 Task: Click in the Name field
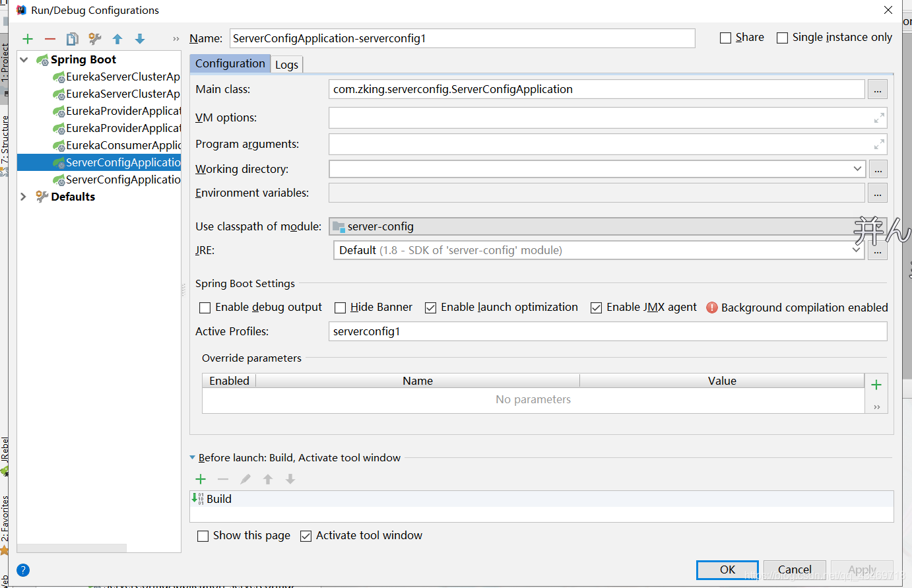[462, 38]
